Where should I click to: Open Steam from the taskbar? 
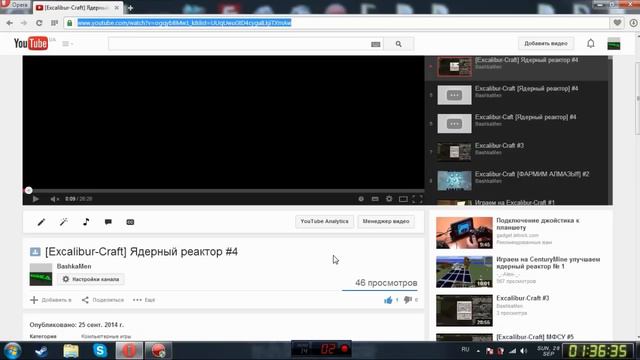41,351
